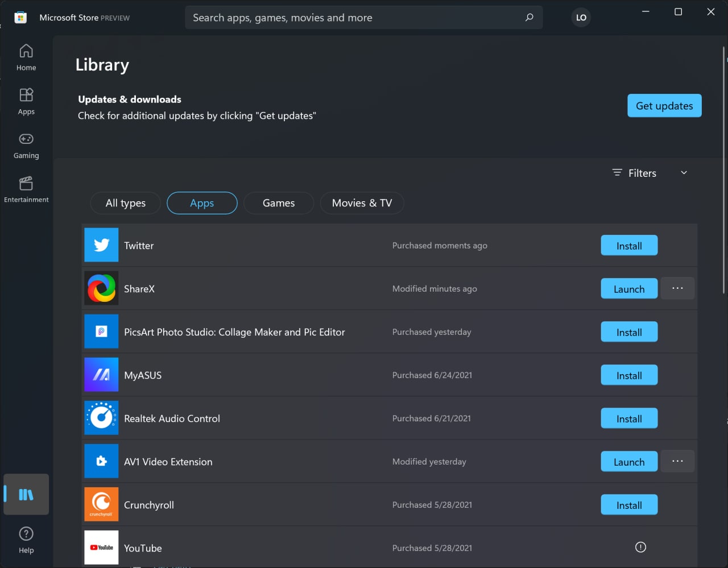Screen dimensions: 728x568
Task: Click the PicsArt Photo Studio app icon
Action: 101,331
